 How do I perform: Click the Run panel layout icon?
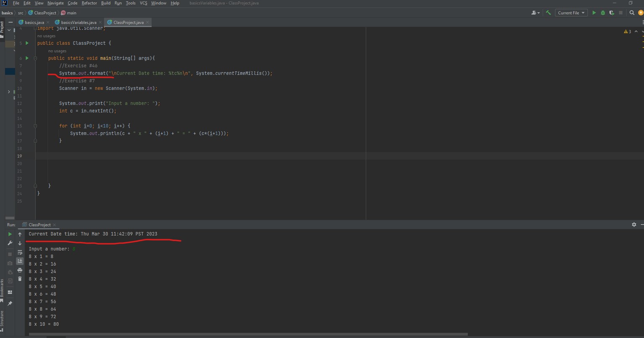click(x=10, y=292)
